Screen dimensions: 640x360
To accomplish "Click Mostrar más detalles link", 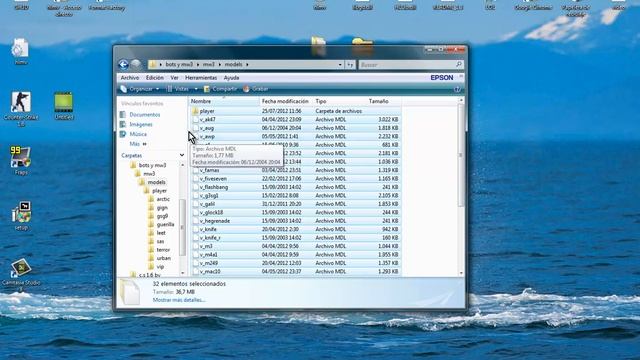I will (x=179, y=300).
